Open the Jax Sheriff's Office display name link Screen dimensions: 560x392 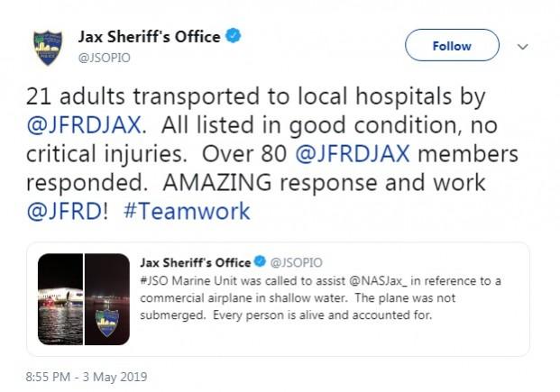[149, 37]
